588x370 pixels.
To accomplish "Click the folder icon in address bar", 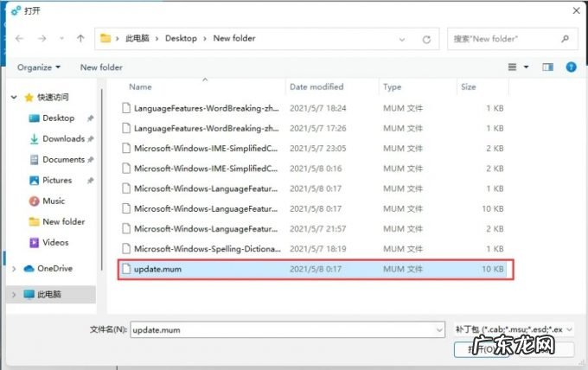I will 105,38.
